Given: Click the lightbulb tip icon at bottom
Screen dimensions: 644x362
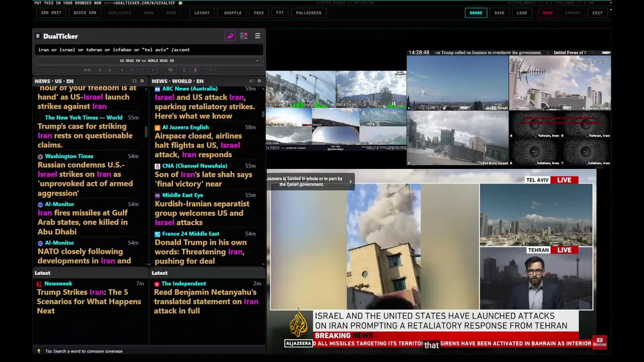Looking at the screenshot, I should click(x=39, y=351).
